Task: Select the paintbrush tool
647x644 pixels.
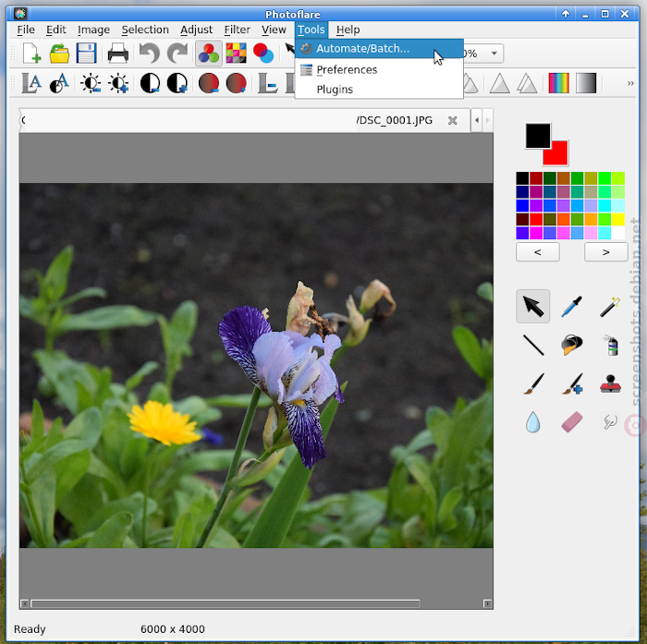Action: 532,383
